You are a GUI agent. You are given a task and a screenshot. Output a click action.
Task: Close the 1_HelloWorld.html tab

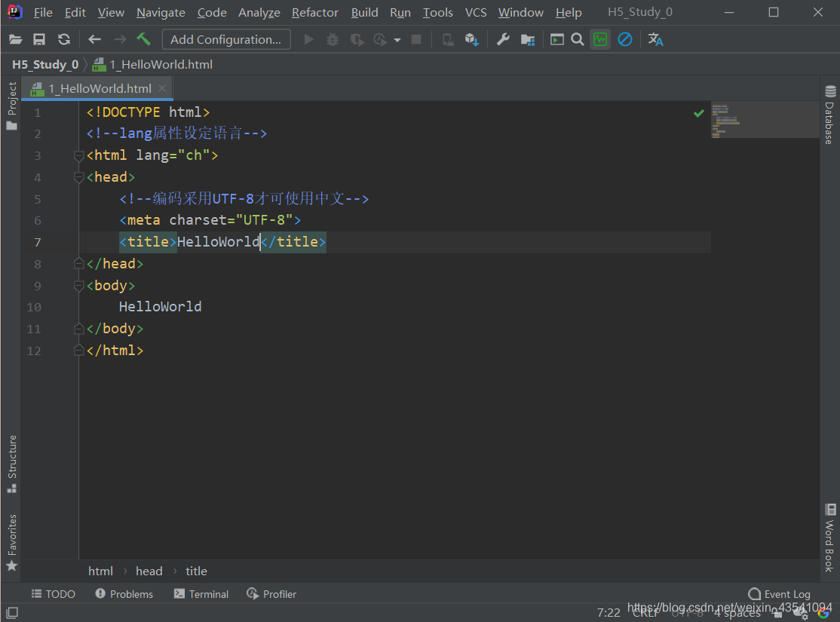[162, 88]
